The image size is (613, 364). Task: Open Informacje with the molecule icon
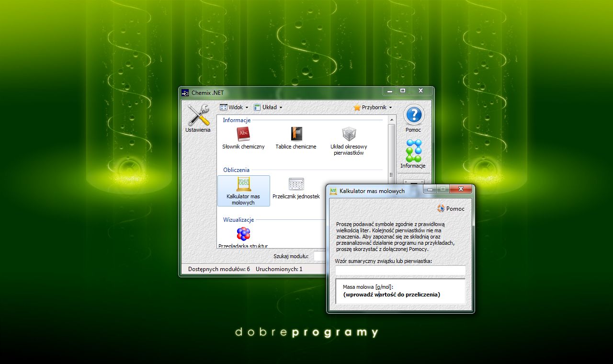(x=413, y=154)
